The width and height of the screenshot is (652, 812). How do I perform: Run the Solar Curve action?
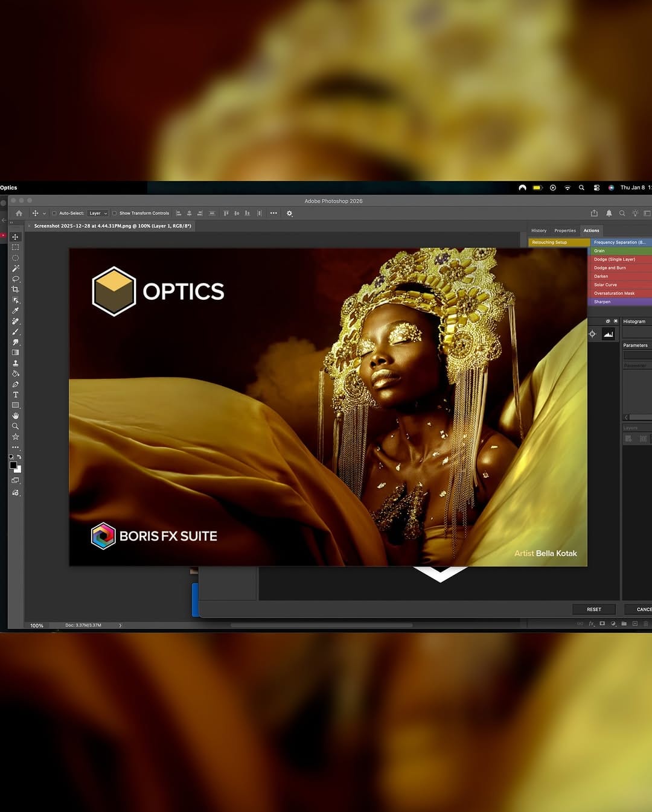coord(622,285)
